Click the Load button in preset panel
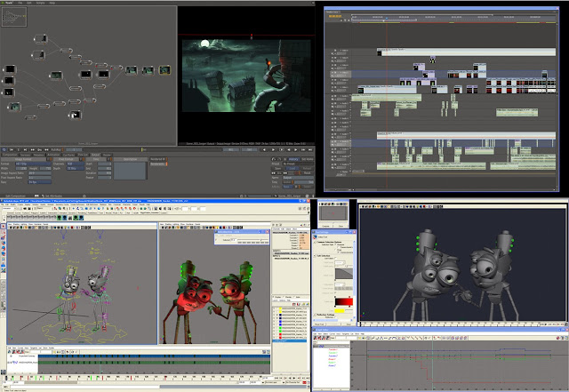 tap(293, 168)
